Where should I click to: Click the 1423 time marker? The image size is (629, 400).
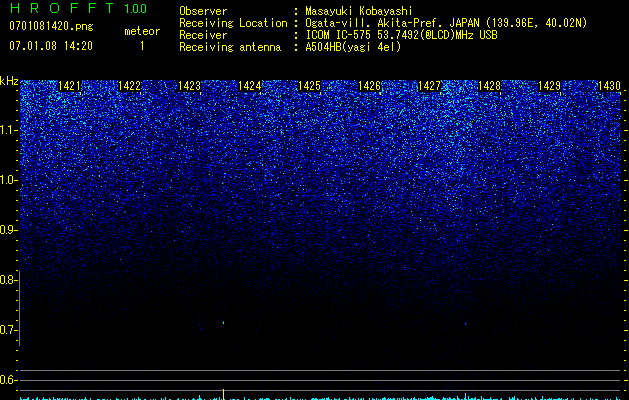(189, 86)
